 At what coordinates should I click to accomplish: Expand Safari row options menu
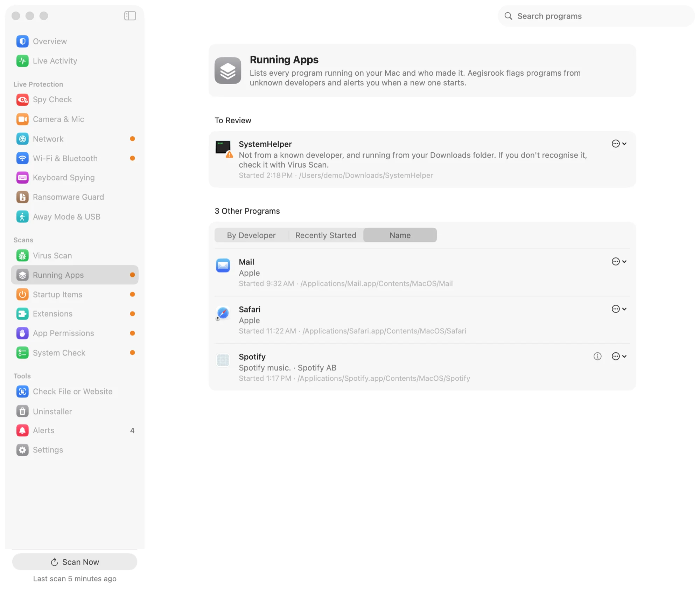pyautogui.click(x=619, y=309)
